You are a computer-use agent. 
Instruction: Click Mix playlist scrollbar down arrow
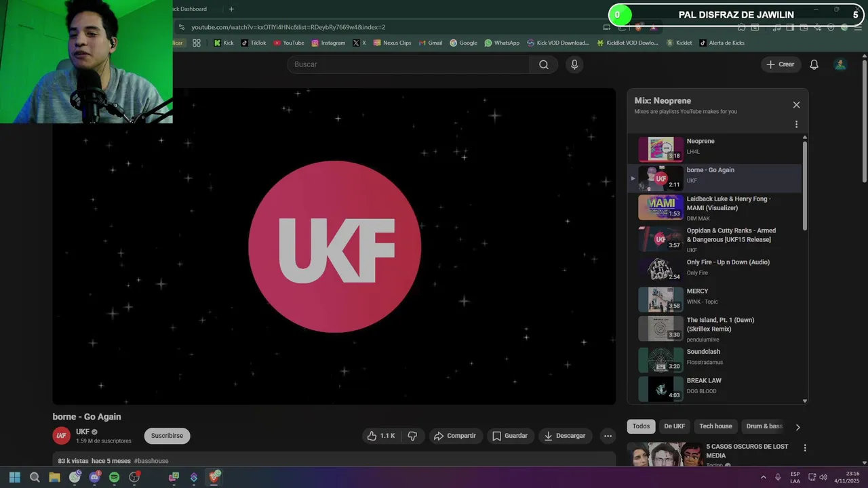tap(805, 401)
